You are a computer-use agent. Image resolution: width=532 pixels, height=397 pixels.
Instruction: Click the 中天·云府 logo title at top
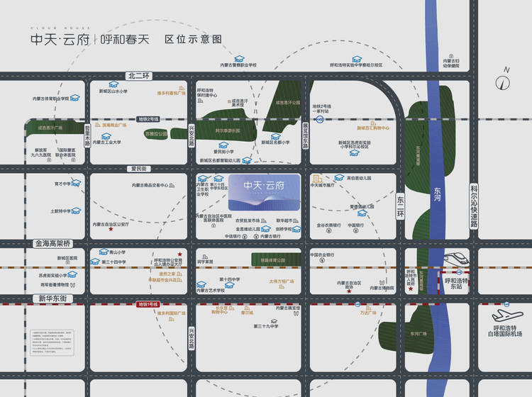pos(60,40)
